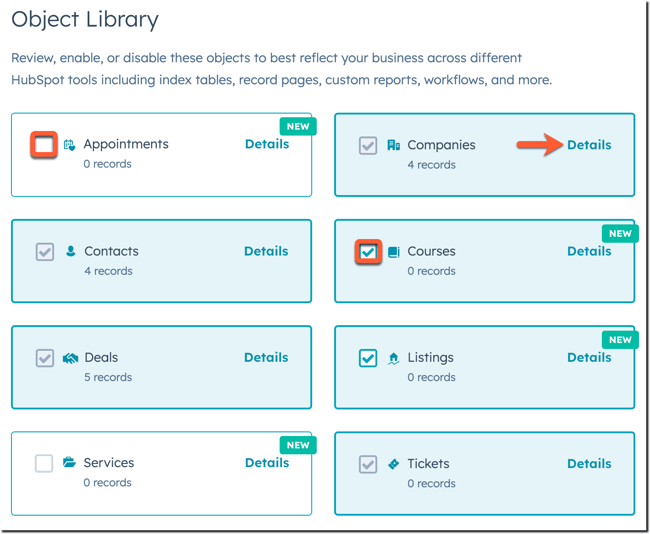Click the Appointments calendar icon
Screen dimensions: 650x534
point(69,145)
